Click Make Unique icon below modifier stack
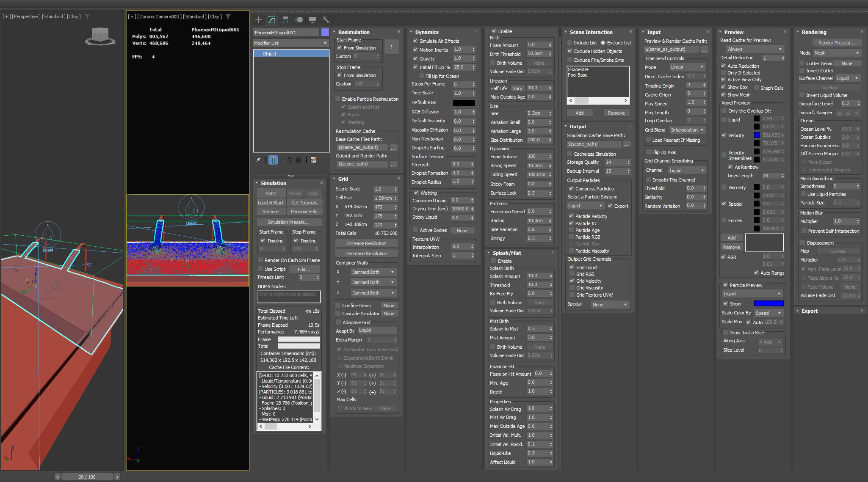This screenshot has width=868, height=482. click(x=288, y=160)
